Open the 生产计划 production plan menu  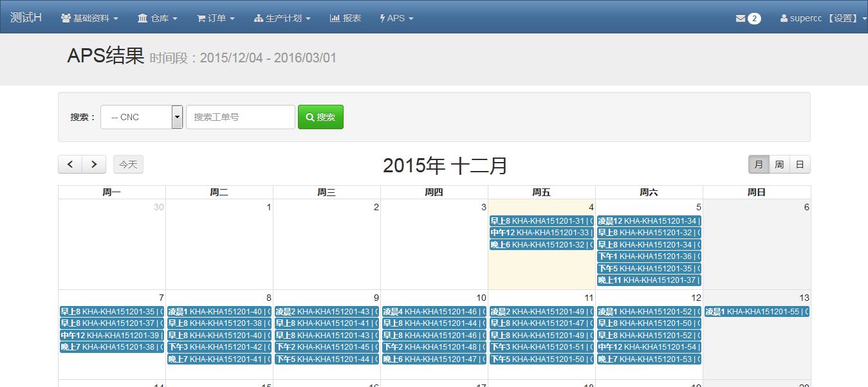point(282,18)
